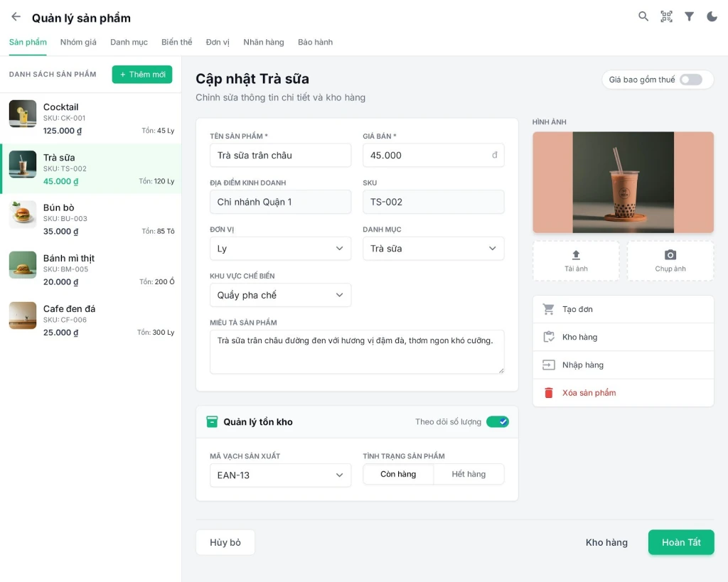This screenshot has width=728, height=582.
Task: Select 'Hết hàng' product status
Action: (x=469, y=474)
